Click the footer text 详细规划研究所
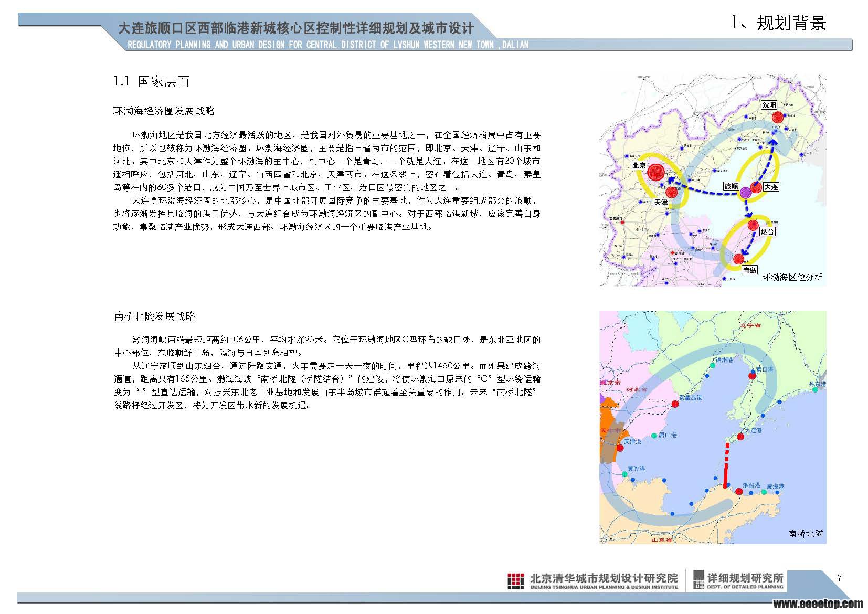868x614 pixels. tap(746, 578)
